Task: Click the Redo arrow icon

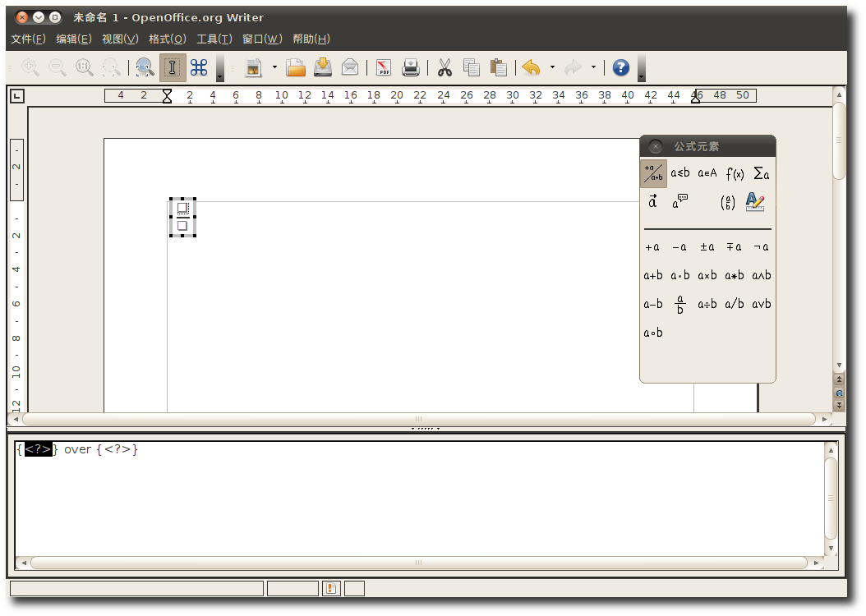Action: [x=573, y=68]
